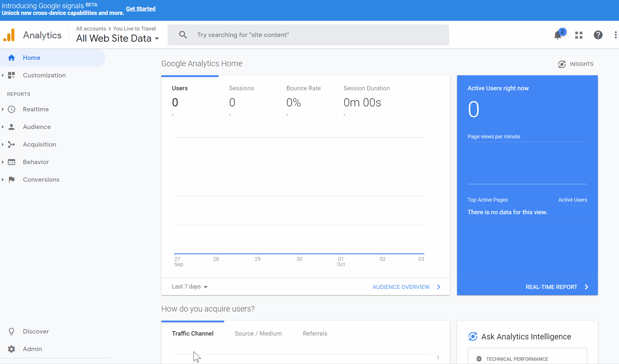The height and width of the screenshot is (364, 619).
Task: Switch to the Referrals tab
Action: coord(315,334)
